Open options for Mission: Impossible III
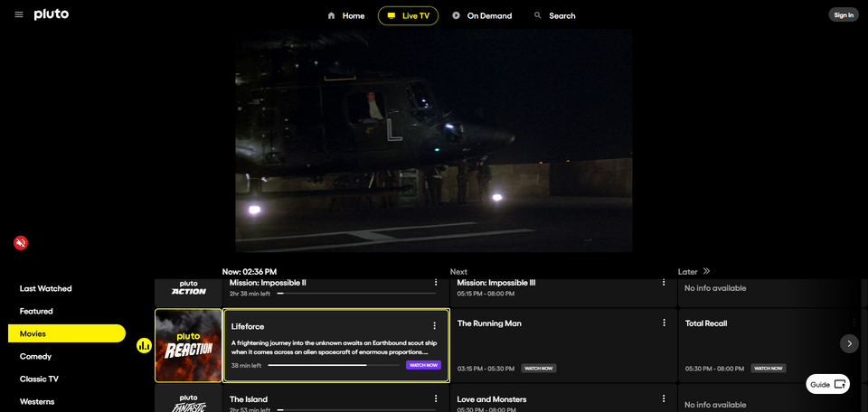Image resolution: width=868 pixels, height=412 pixels. coord(664,283)
